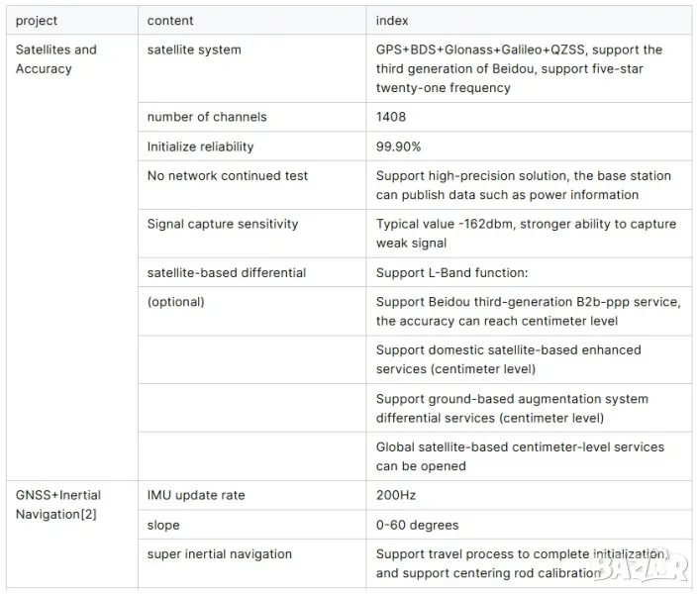Click the "Signal capture sensitivity" cell
The width and height of the screenshot is (700, 594).
tap(223, 224)
